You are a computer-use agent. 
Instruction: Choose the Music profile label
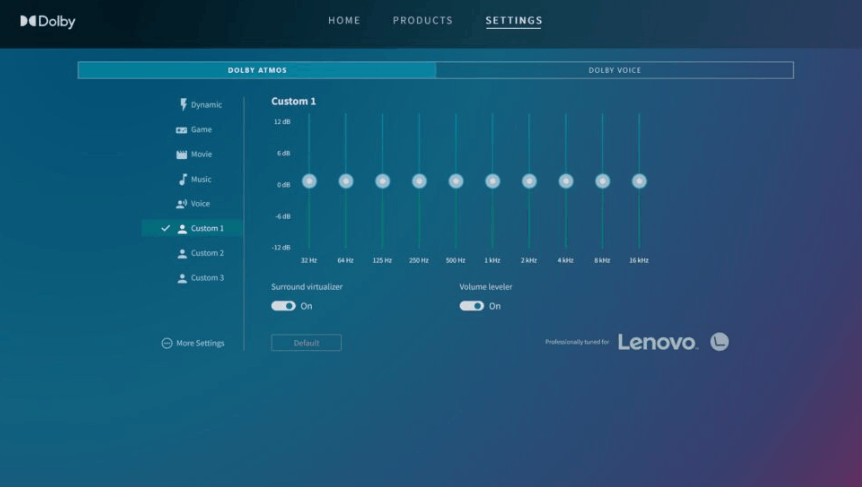pos(201,179)
